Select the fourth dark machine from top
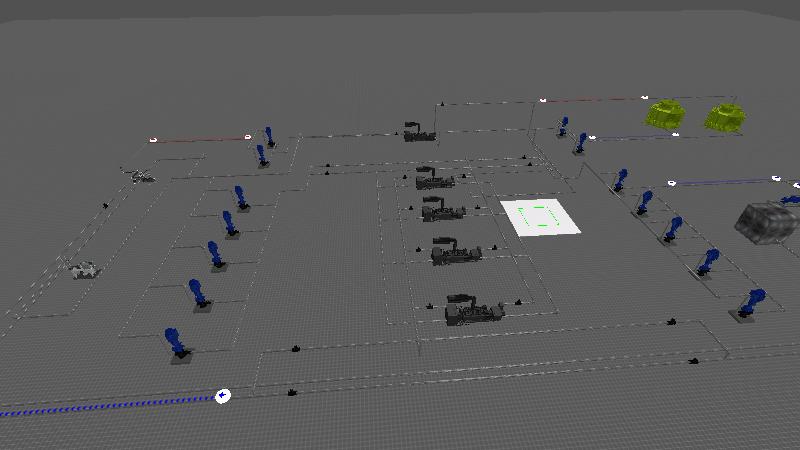Screen dimensions: 800x450 point(455,252)
